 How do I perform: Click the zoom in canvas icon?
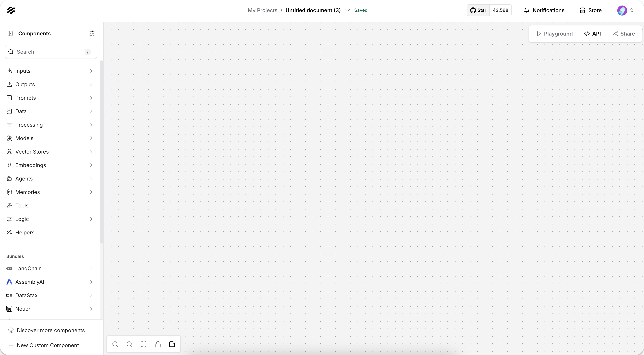pyautogui.click(x=115, y=344)
